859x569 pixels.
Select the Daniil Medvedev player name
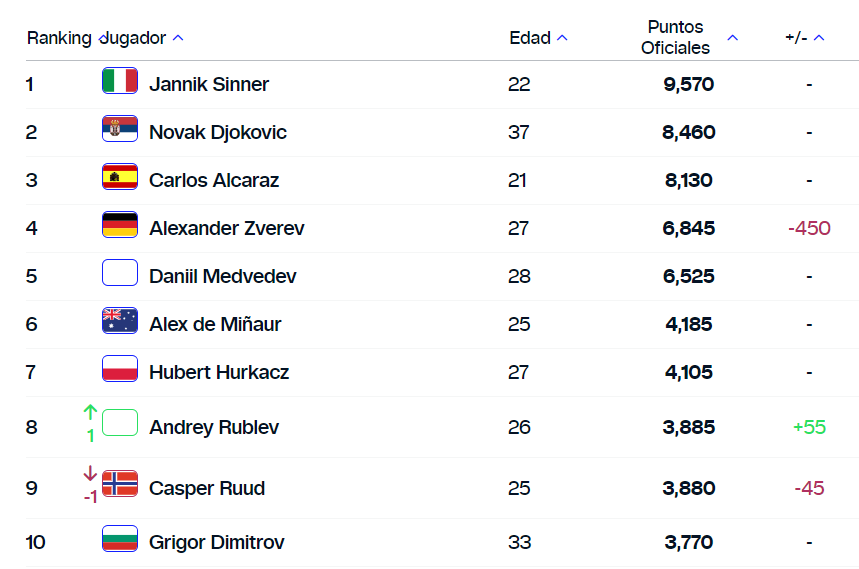223,276
